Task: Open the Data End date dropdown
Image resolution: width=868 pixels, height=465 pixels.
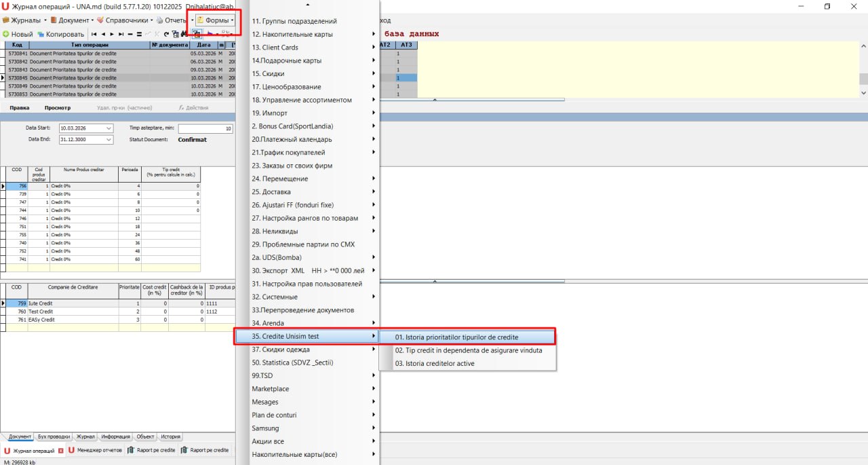Action: click(x=108, y=140)
